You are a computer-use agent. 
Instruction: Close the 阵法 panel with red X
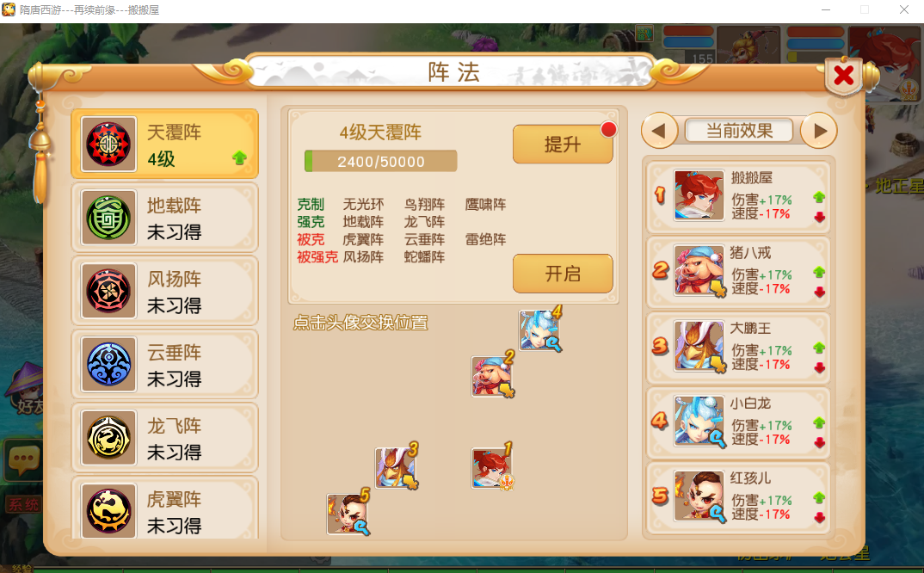(844, 75)
